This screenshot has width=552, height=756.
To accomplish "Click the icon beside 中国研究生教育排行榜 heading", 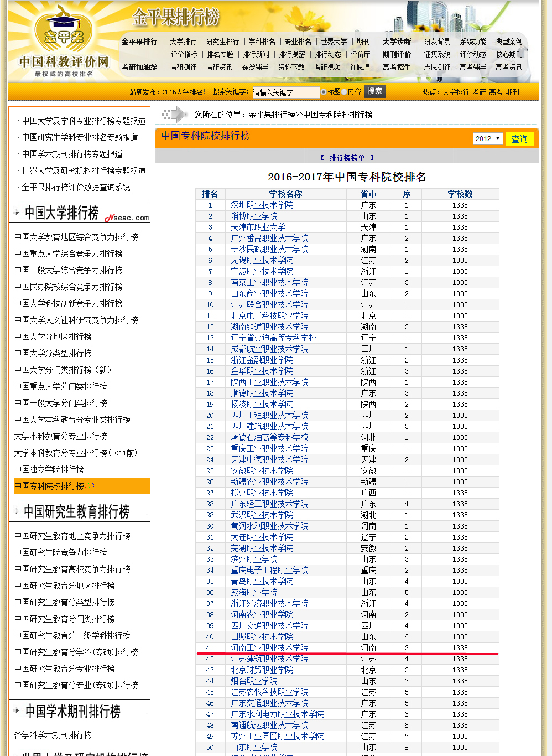I will 16,511.
